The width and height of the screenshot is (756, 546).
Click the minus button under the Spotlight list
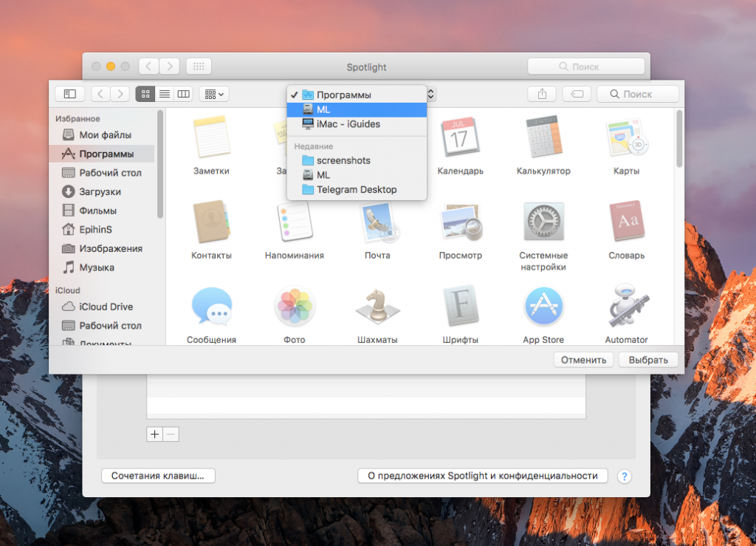[171, 434]
